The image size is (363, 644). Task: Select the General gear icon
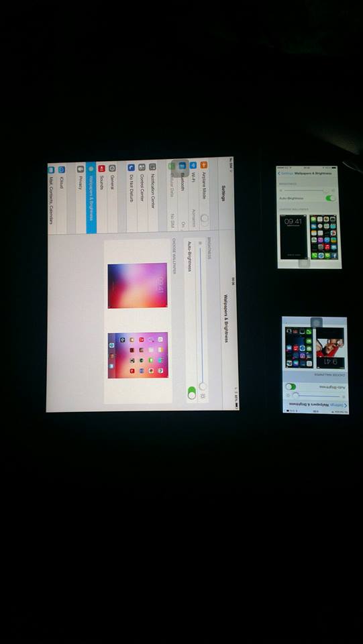coord(112,168)
